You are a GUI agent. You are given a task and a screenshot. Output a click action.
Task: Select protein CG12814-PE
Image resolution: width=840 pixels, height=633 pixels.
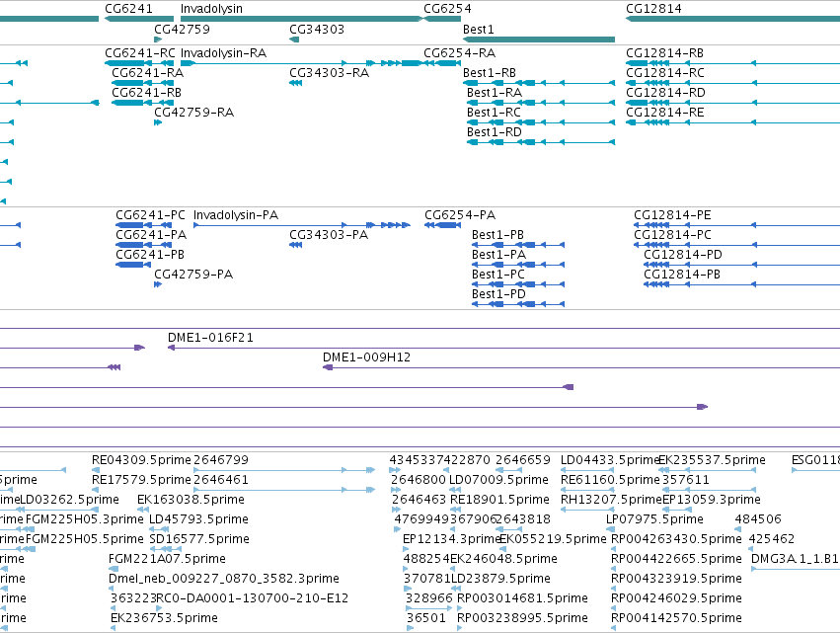[x=672, y=215]
